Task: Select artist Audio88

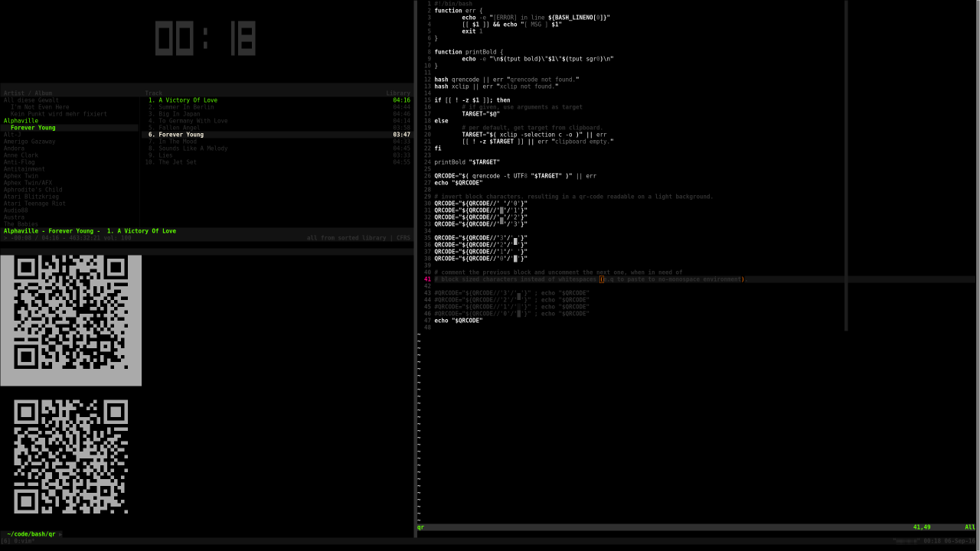Action: tap(16, 210)
